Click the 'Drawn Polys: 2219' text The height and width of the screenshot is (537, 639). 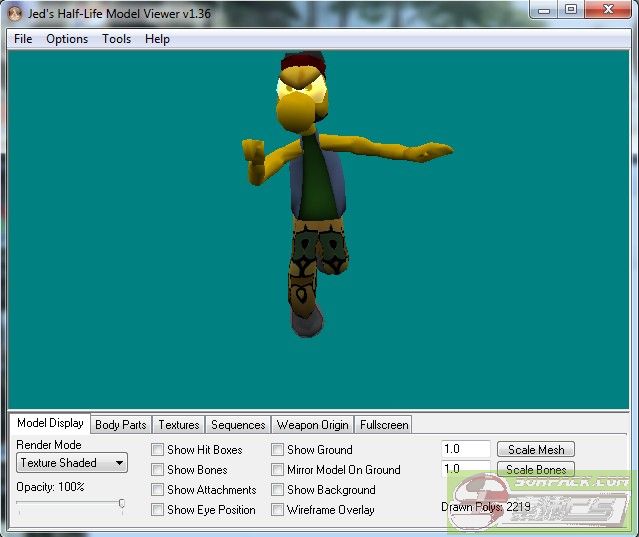[x=486, y=507]
